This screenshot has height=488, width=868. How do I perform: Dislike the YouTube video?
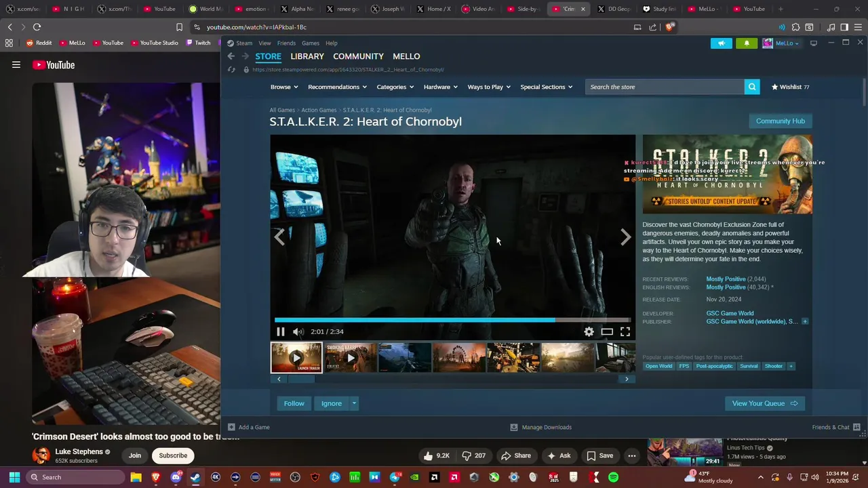[473, 455]
